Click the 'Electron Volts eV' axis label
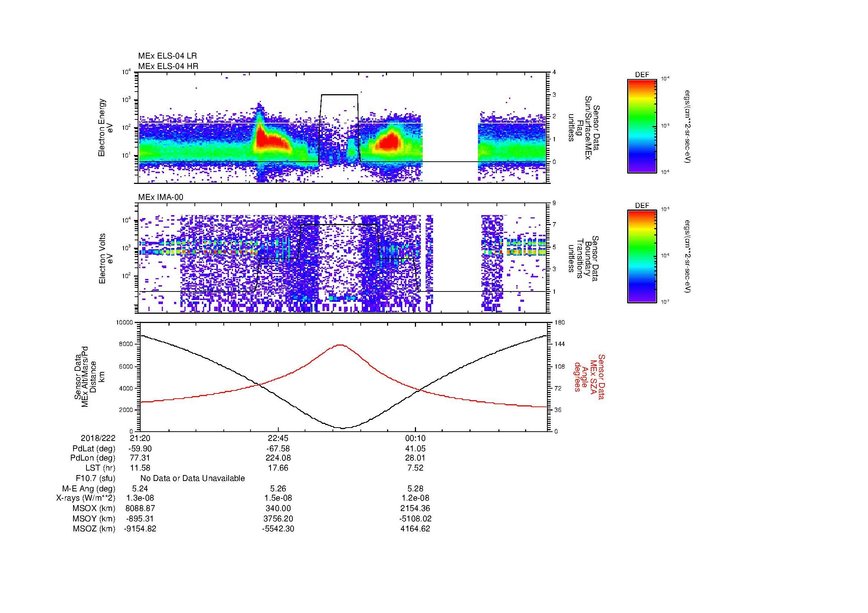Viewport: 868px width, 613px height. (x=106, y=258)
